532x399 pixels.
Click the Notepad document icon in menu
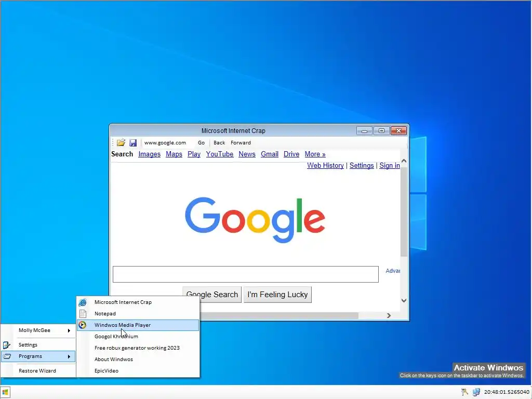(83, 313)
